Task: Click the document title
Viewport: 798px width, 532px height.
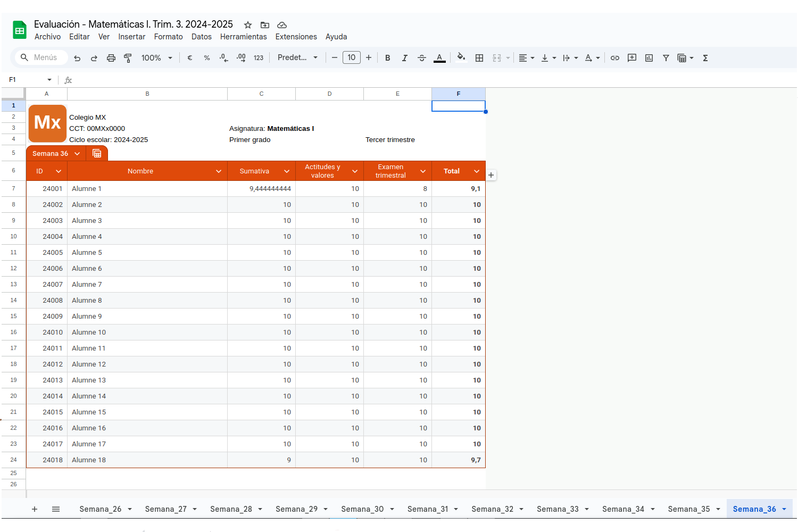Action: coord(134,24)
